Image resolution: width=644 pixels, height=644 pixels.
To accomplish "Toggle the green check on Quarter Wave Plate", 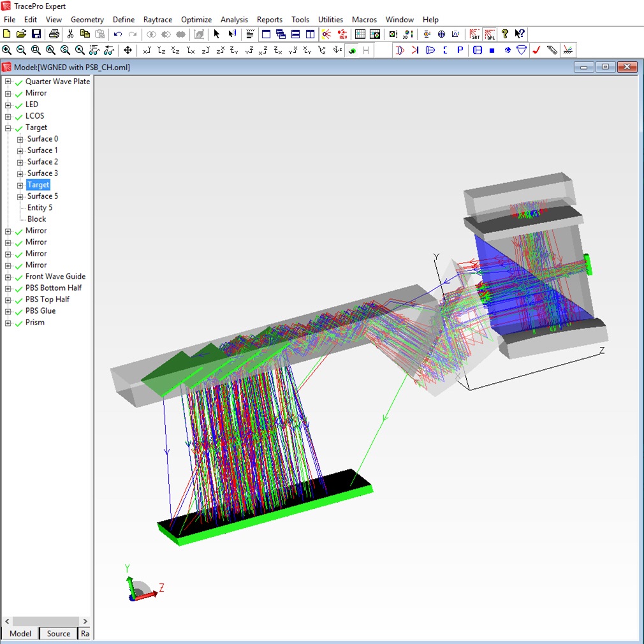I will pyautogui.click(x=19, y=82).
